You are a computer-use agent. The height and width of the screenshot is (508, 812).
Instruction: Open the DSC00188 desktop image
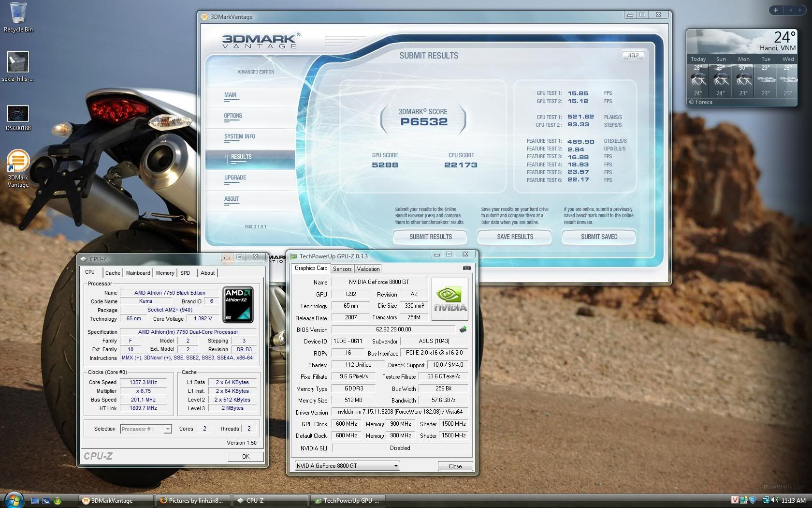click(x=18, y=119)
